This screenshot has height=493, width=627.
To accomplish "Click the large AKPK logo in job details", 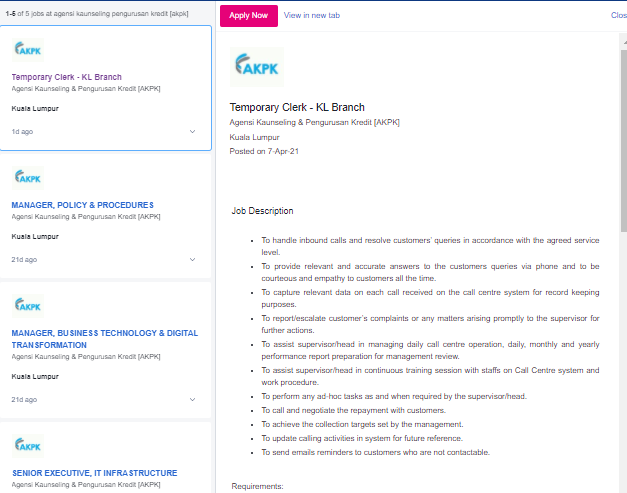I will 257,67.
